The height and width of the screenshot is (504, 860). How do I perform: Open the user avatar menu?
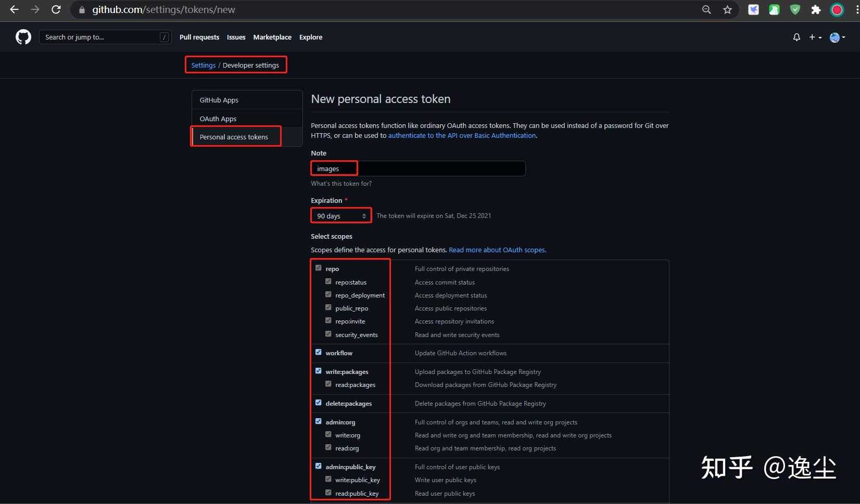point(837,37)
